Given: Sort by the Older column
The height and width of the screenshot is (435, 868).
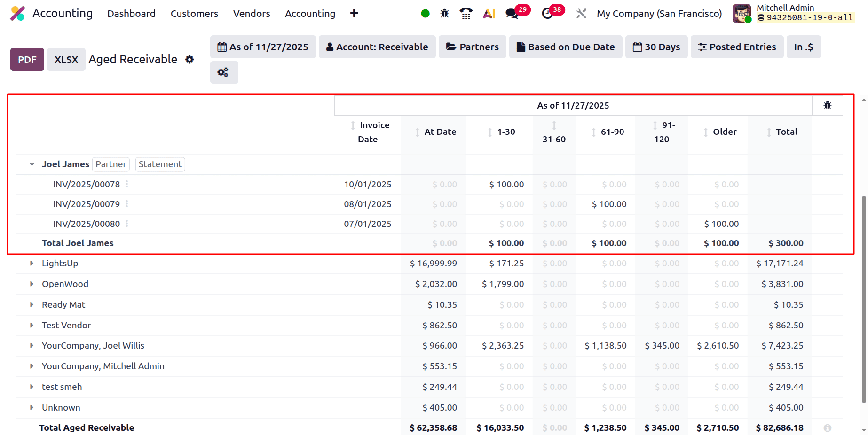Looking at the screenshot, I should pos(706,132).
